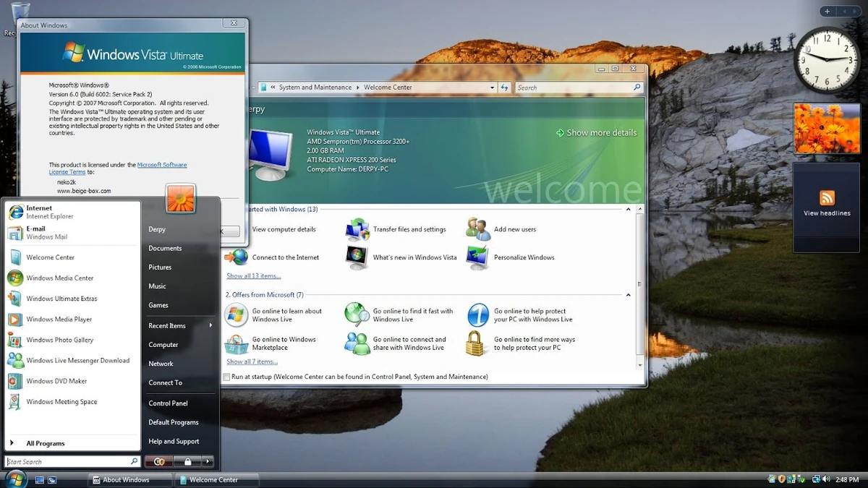Select the Add new users icon

click(477, 227)
